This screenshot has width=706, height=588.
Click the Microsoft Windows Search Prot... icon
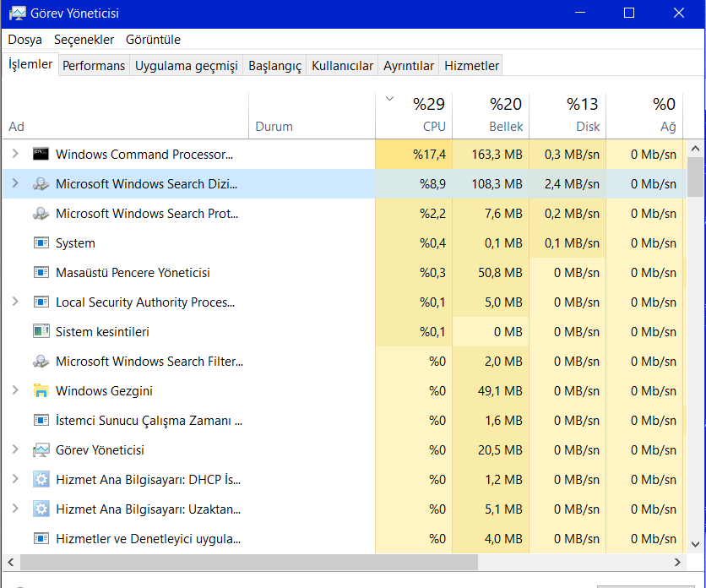click(x=41, y=213)
